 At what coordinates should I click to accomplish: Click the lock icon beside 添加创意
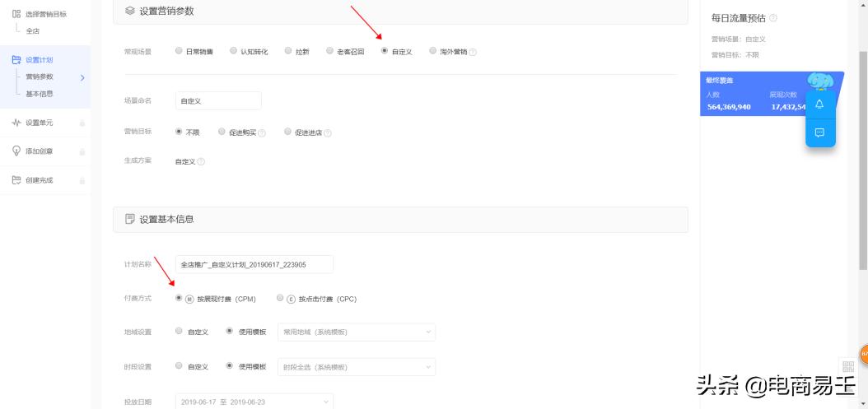pos(82,151)
